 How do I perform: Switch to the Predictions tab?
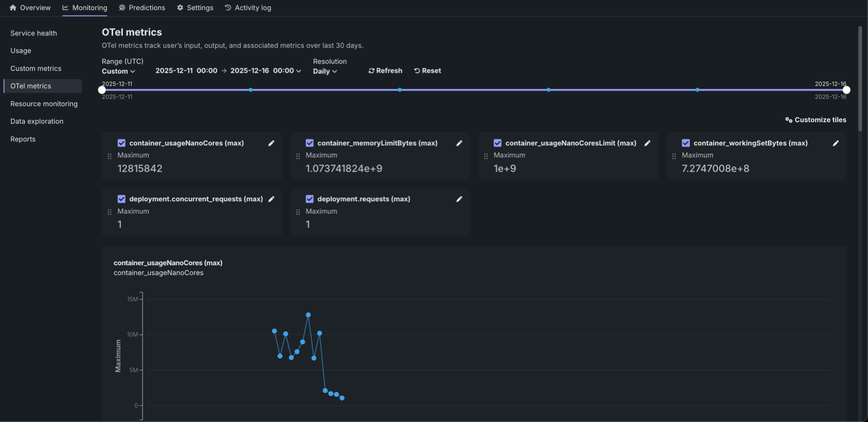point(142,8)
